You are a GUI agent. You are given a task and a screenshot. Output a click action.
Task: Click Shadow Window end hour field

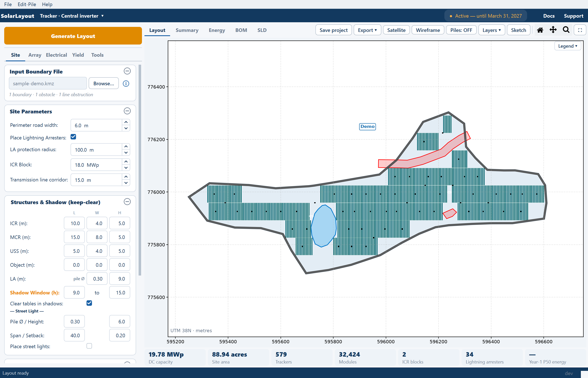pos(119,293)
